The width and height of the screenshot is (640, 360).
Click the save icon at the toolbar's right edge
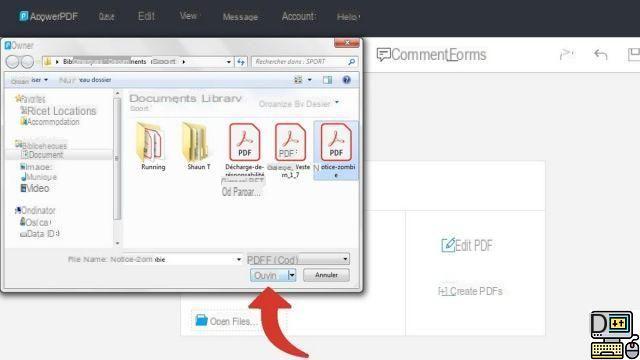coord(634,54)
